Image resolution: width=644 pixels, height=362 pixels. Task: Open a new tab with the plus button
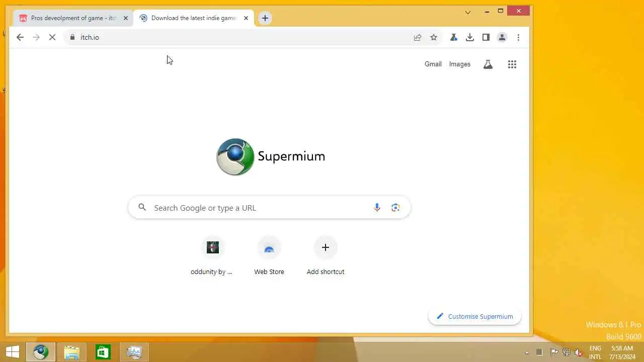[x=265, y=18]
